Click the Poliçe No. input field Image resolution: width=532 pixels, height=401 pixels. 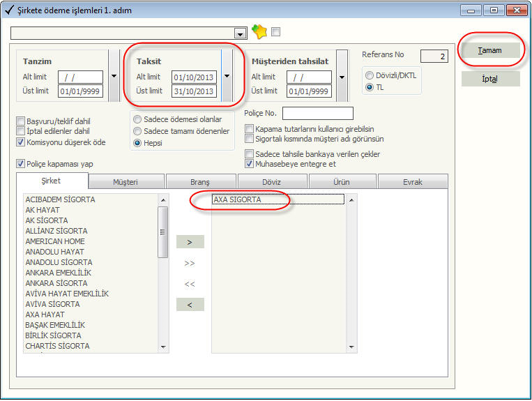click(x=317, y=113)
